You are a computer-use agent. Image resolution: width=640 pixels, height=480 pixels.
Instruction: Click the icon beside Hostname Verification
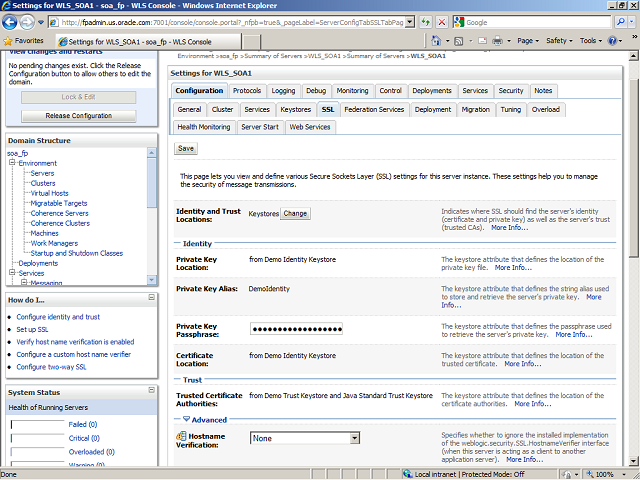[x=181, y=438]
